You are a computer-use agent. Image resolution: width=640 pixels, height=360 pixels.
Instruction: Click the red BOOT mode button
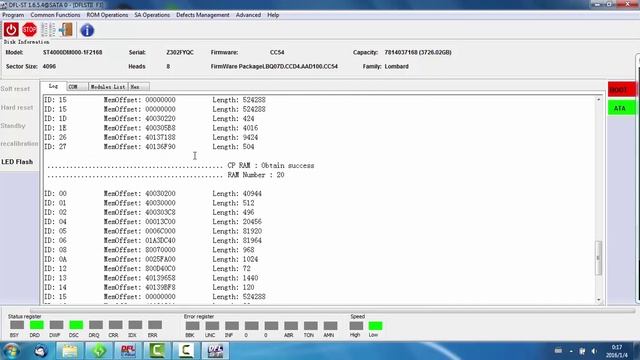622,90
